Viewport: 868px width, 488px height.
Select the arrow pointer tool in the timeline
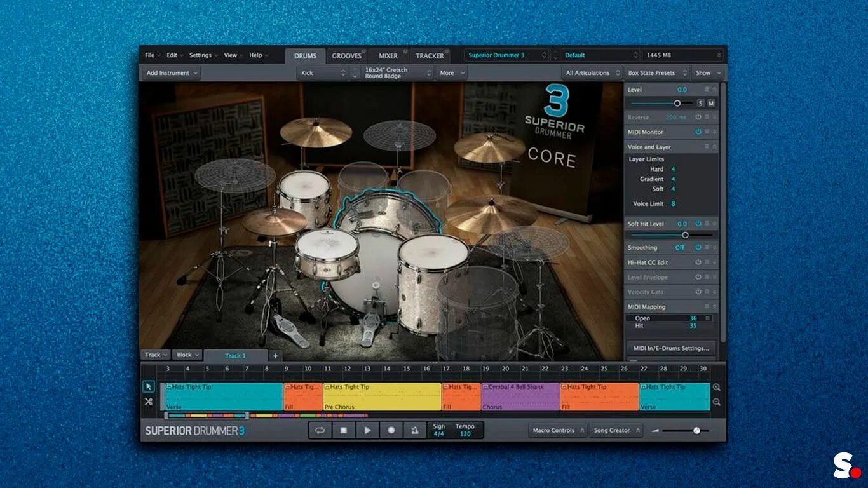(148, 386)
